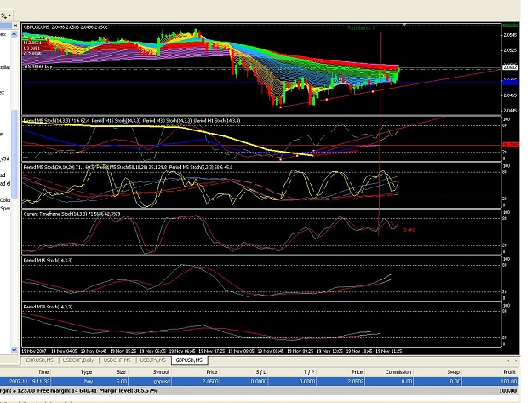Open the USDCHF,M5 chart tab

coord(117,360)
